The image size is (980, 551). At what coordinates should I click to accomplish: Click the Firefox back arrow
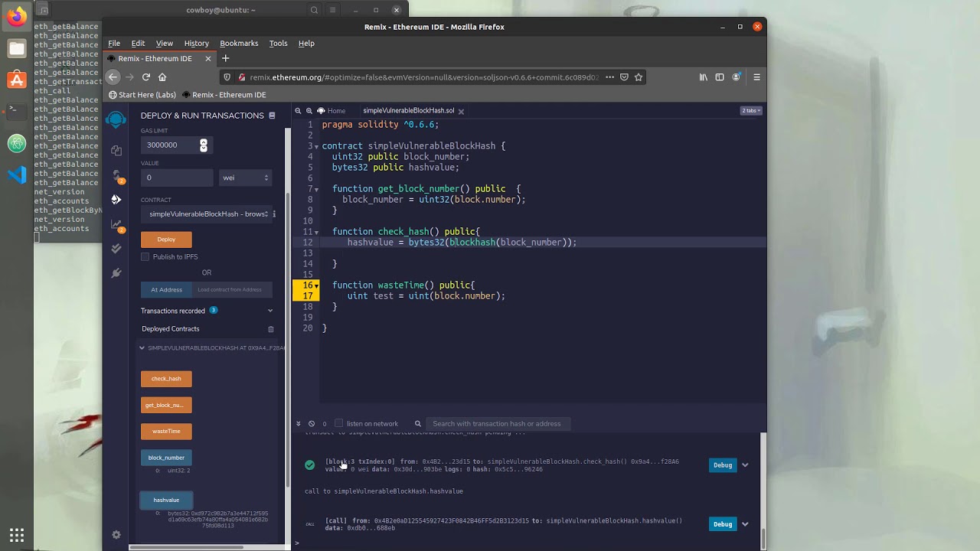(x=113, y=77)
